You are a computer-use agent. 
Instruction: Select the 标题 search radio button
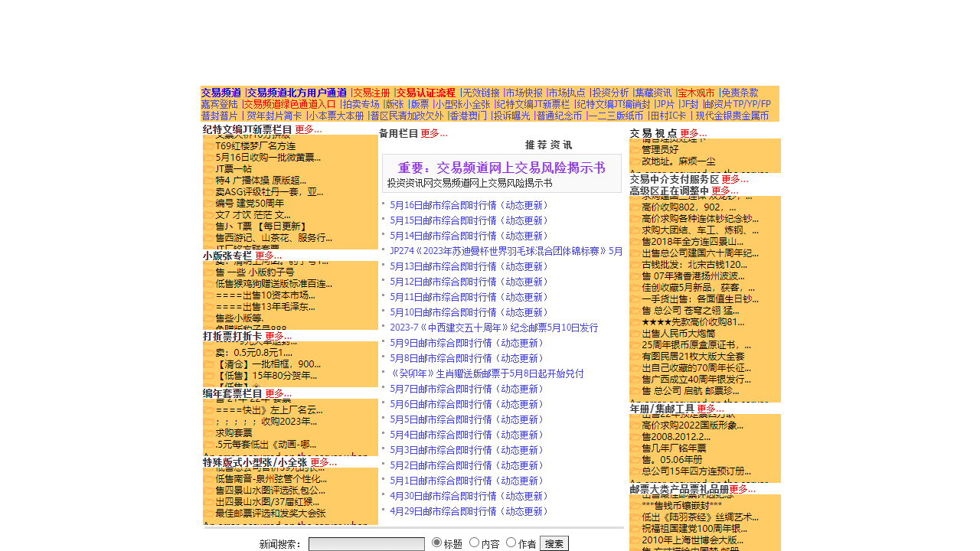coord(437,543)
